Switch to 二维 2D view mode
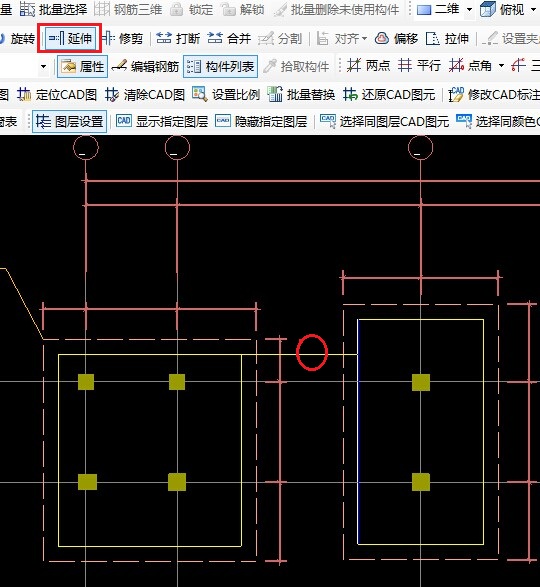Viewport: 540px width, 587px height. tap(438, 9)
